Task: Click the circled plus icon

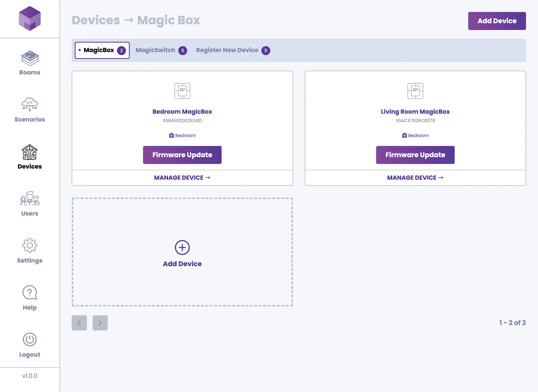Action: (182, 248)
